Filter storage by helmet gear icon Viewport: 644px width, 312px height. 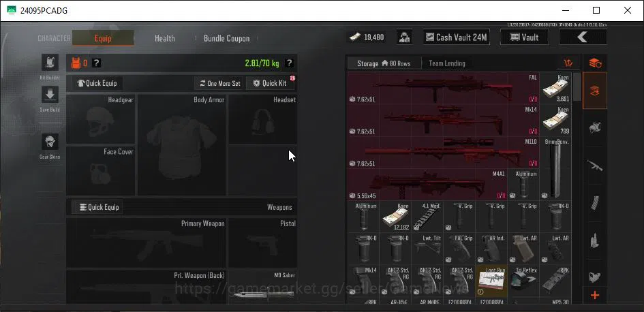point(595,127)
